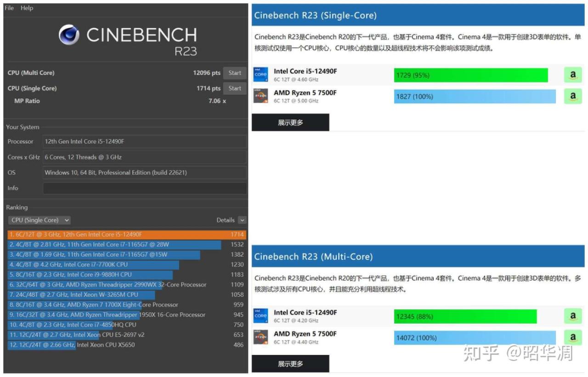Click Amazon icon beside single-core Ryzen 5 7500F
Screen dimensions: 588x377
572,96
